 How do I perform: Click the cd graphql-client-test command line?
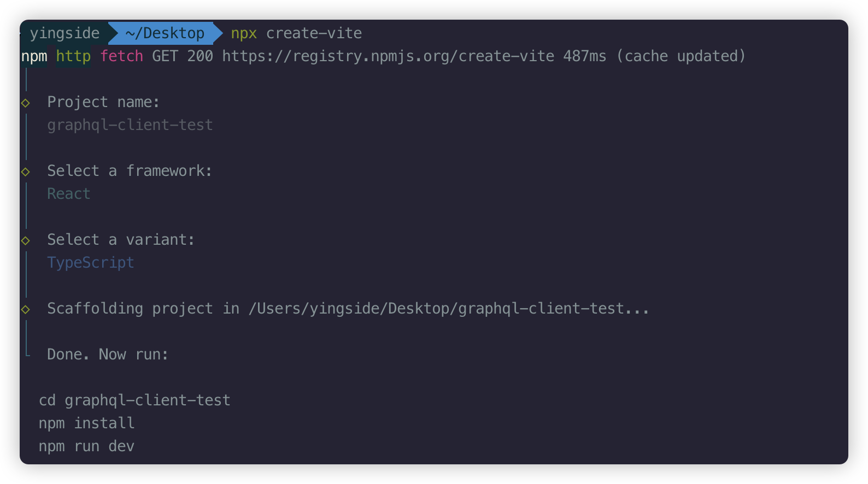(x=134, y=400)
